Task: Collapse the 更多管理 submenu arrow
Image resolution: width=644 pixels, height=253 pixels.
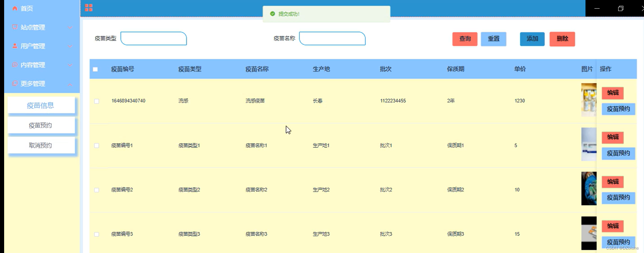Action: [70, 84]
